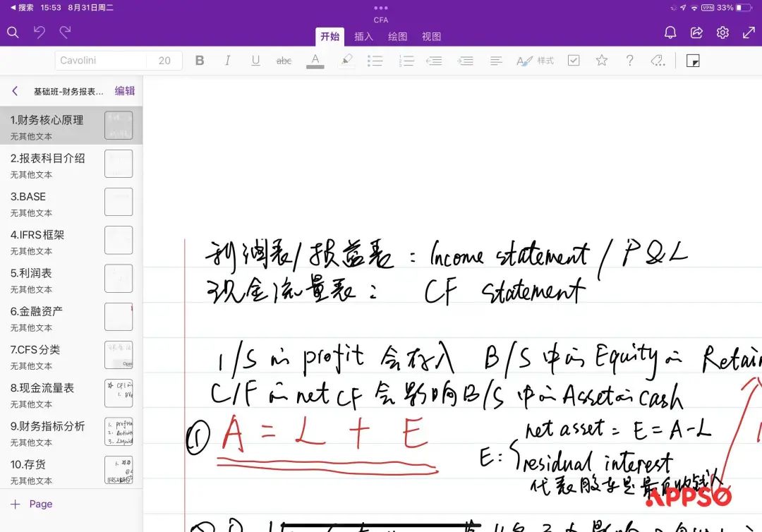Screen dimensions: 762x532
Task: Switch to the 插入 tab
Action: (x=363, y=37)
